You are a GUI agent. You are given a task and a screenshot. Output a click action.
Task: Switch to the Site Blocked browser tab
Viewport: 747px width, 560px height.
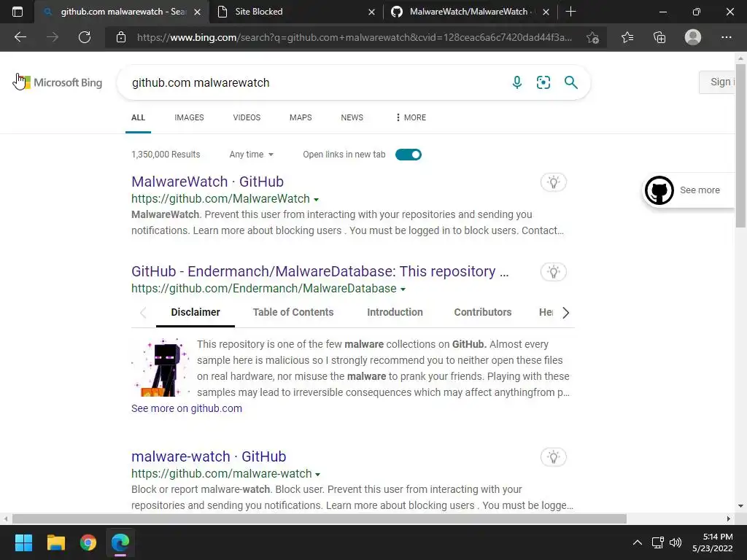pos(295,12)
